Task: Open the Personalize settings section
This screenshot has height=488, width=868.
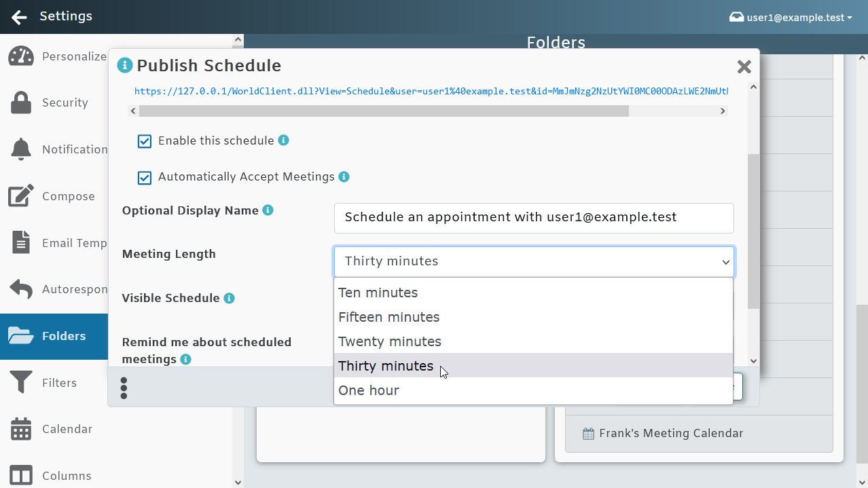Action: 20,56
